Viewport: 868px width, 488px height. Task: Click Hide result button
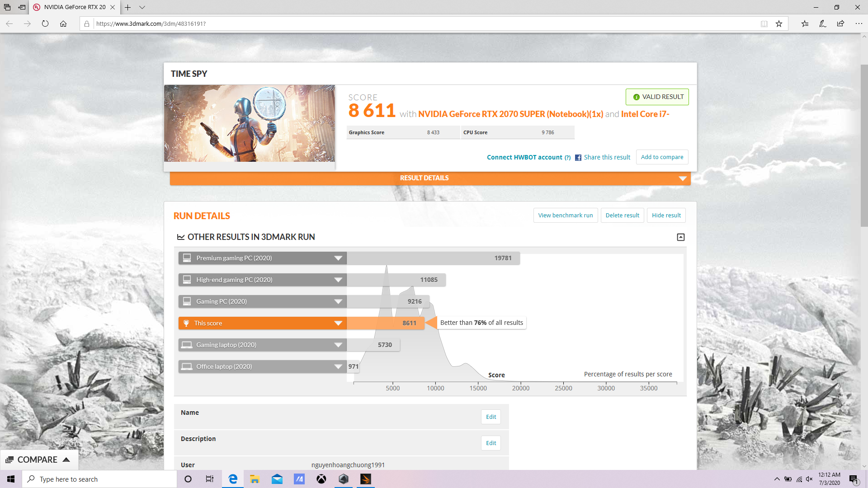pyautogui.click(x=666, y=215)
